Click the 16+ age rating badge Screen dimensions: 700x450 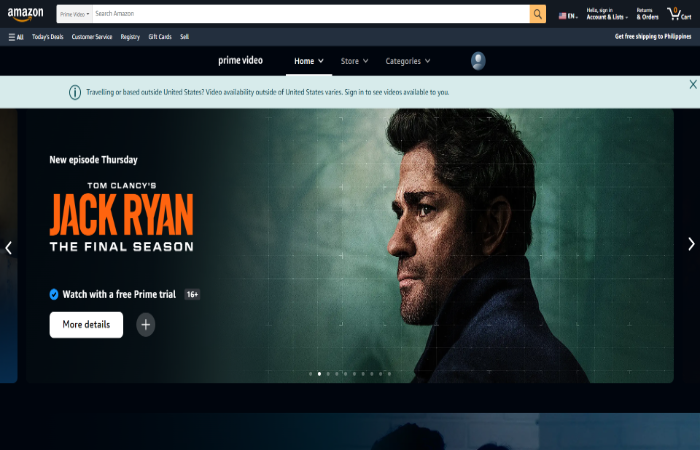click(x=192, y=294)
